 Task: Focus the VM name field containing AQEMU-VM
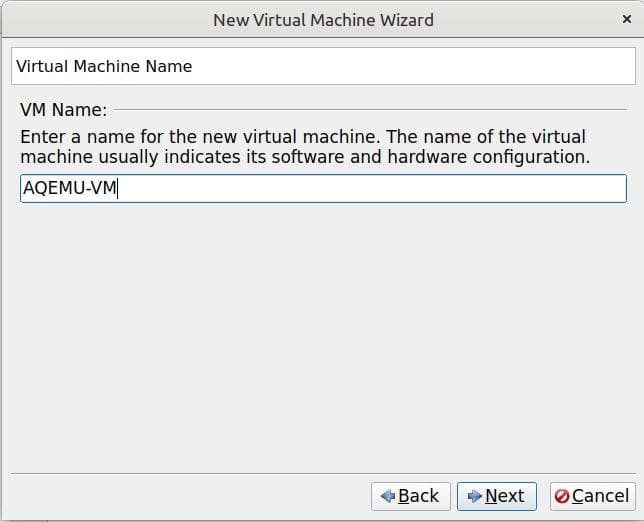[323, 189]
